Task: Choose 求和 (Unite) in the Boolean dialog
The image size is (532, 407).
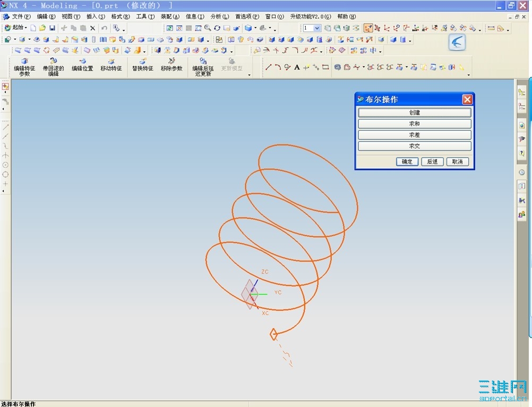Action: [x=414, y=124]
